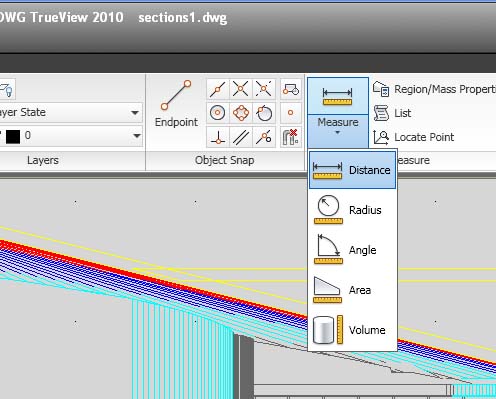The height and width of the screenshot is (399, 496).
Task: Choose the Perpendicular snap icon
Action: [218, 137]
